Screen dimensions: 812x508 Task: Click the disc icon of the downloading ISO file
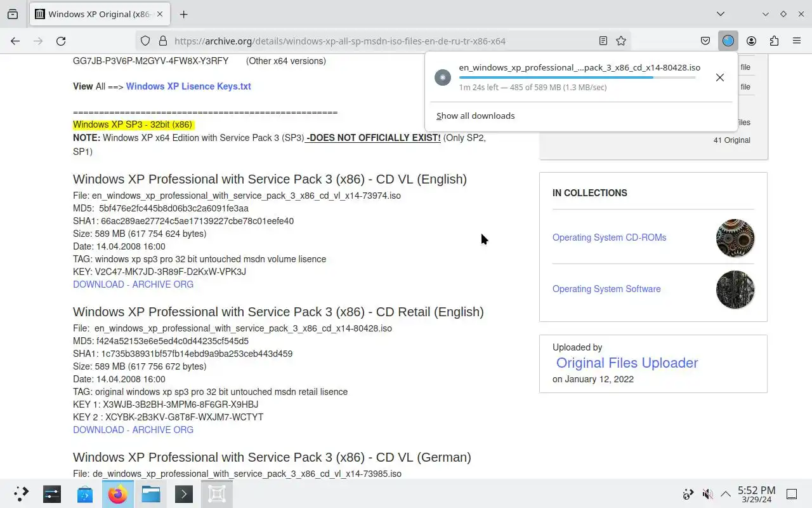pyautogui.click(x=442, y=77)
